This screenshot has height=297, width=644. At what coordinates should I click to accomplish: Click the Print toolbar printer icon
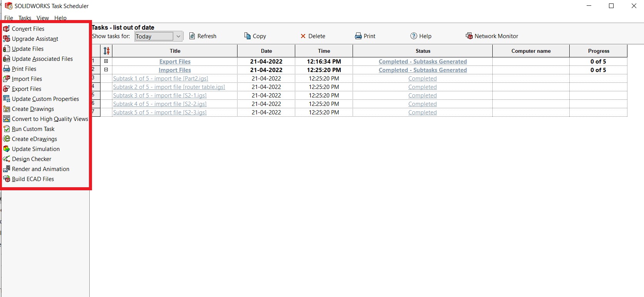(358, 36)
